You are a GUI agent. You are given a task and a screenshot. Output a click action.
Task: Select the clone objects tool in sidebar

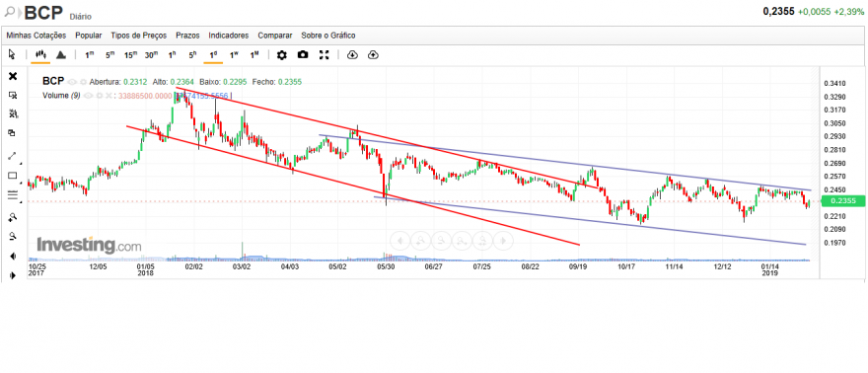[x=12, y=133]
